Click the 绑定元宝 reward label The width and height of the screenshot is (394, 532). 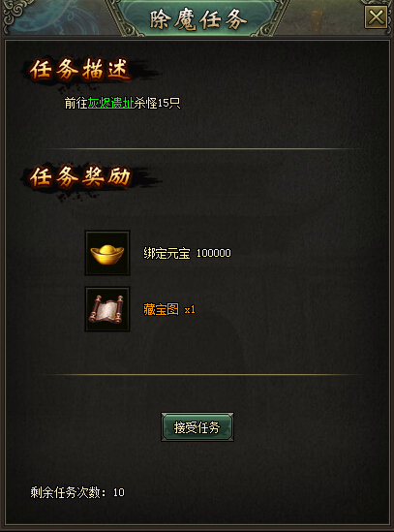[x=167, y=253]
